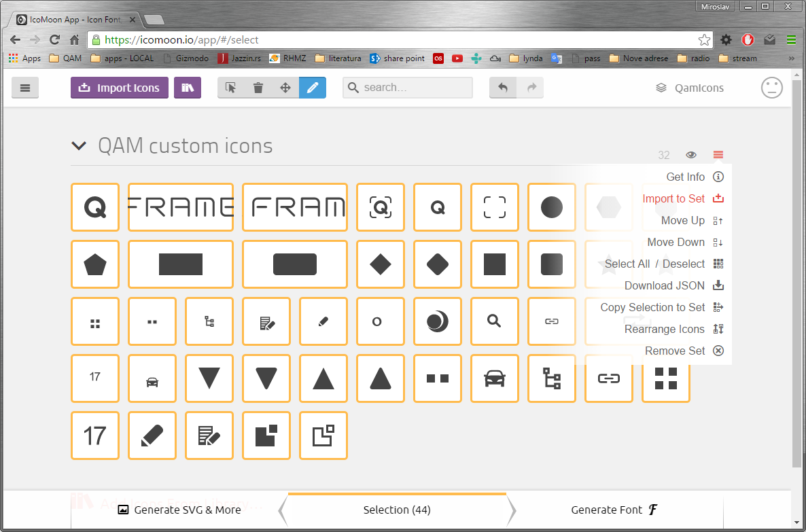Deselect the large 17 icon tile
806x532 pixels.
coord(95,436)
